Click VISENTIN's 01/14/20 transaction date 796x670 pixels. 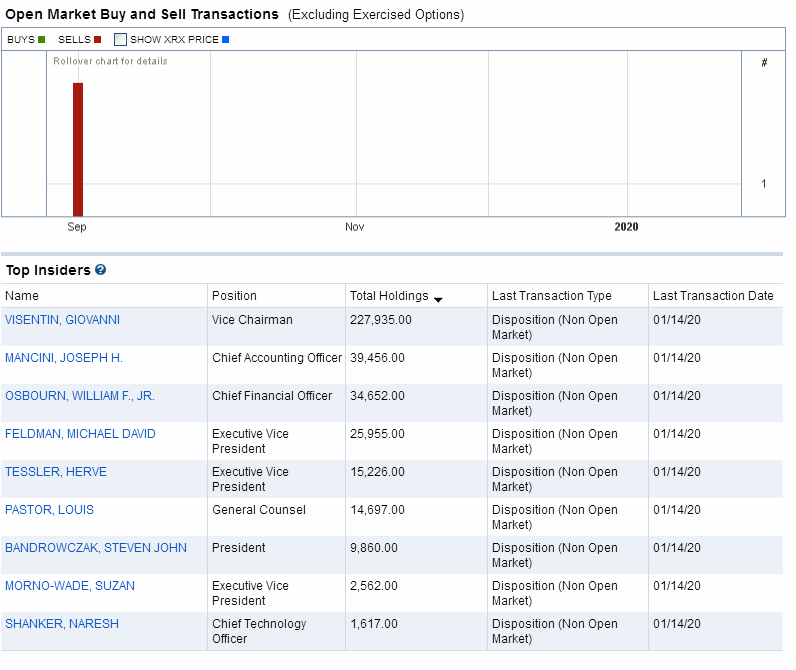click(677, 320)
